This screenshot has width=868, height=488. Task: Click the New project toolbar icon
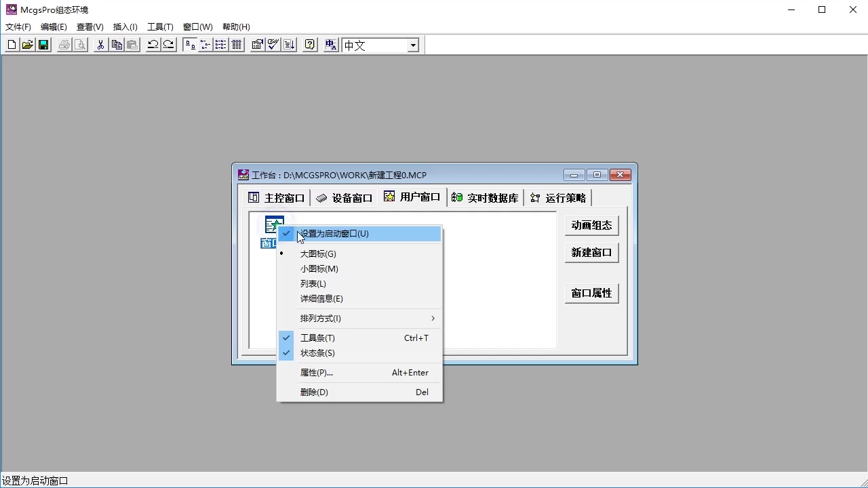click(12, 45)
